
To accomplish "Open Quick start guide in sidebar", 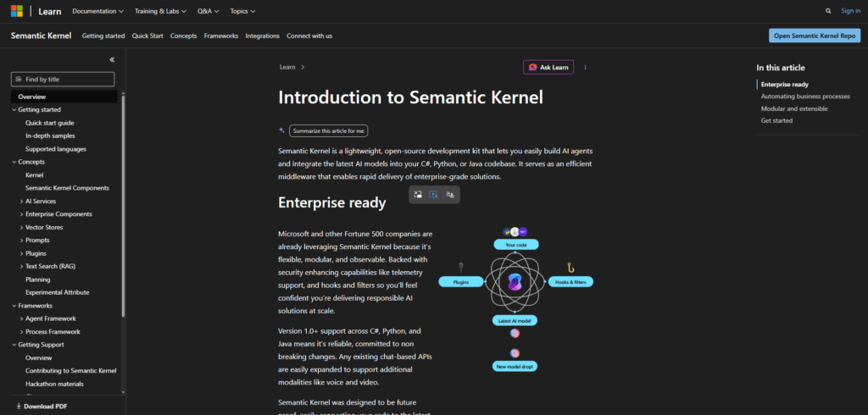I will (50, 123).
